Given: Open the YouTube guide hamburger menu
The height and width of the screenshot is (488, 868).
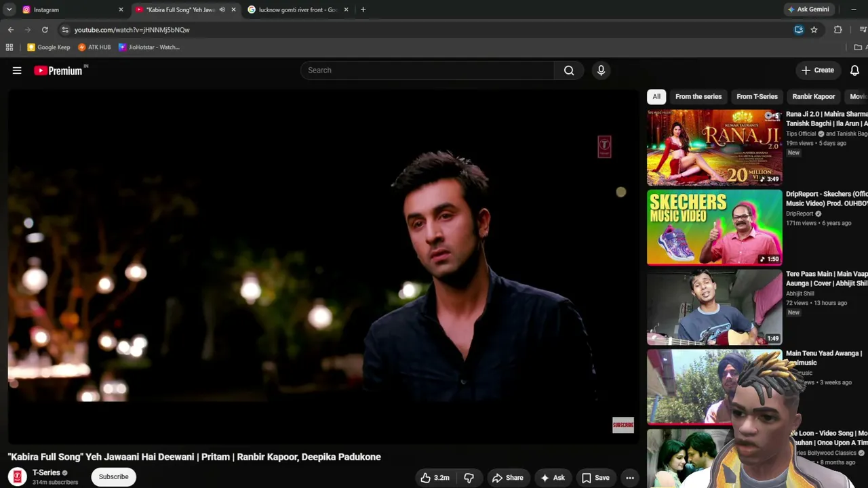Looking at the screenshot, I should (17, 70).
